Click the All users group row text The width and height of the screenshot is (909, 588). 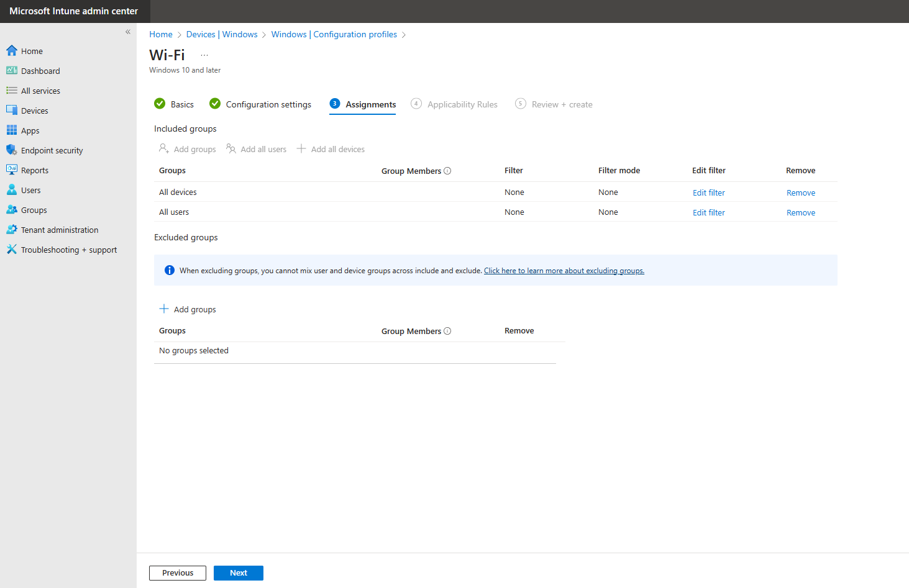pyautogui.click(x=174, y=212)
